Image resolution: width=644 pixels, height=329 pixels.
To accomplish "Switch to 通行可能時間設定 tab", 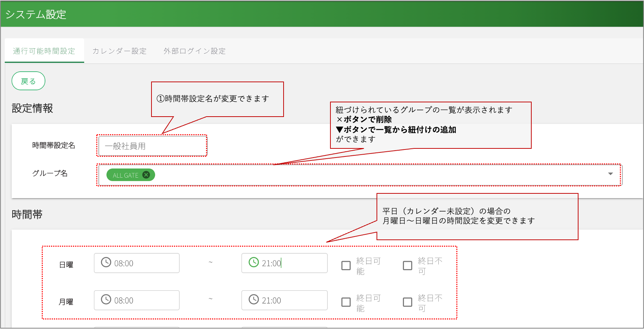I will click(44, 51).
